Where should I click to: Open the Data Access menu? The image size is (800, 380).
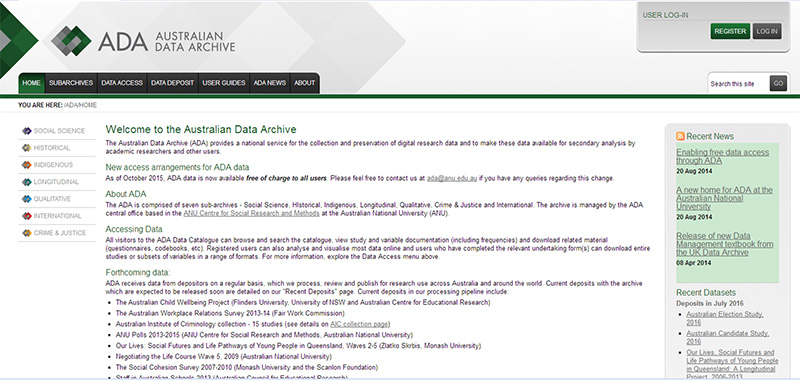coord(122,83)
